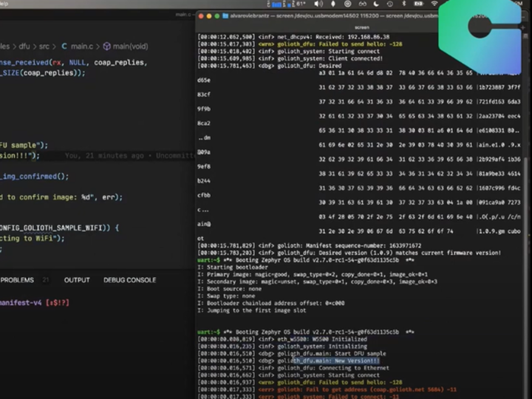This screenshot has height=399, width=532.
Task: Minimize the terminal with the yellow button
Action: click(x=209, y=16)
